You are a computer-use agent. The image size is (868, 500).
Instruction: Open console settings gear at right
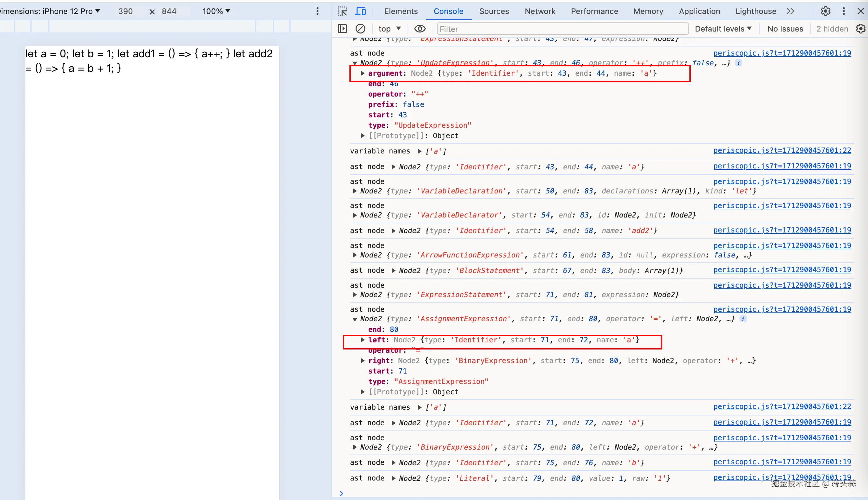(x=861, y=29)
